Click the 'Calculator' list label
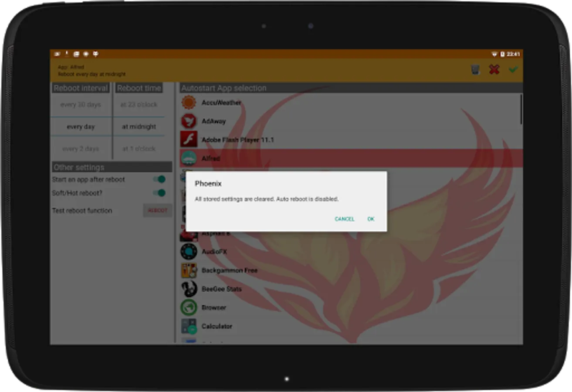 click(217, 326)
